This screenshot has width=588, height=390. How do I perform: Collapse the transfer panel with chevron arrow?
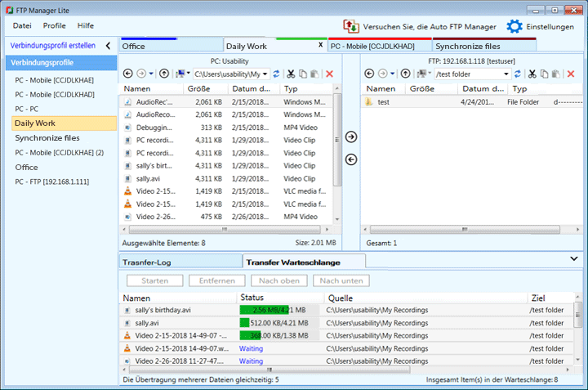tap(574, 258)
